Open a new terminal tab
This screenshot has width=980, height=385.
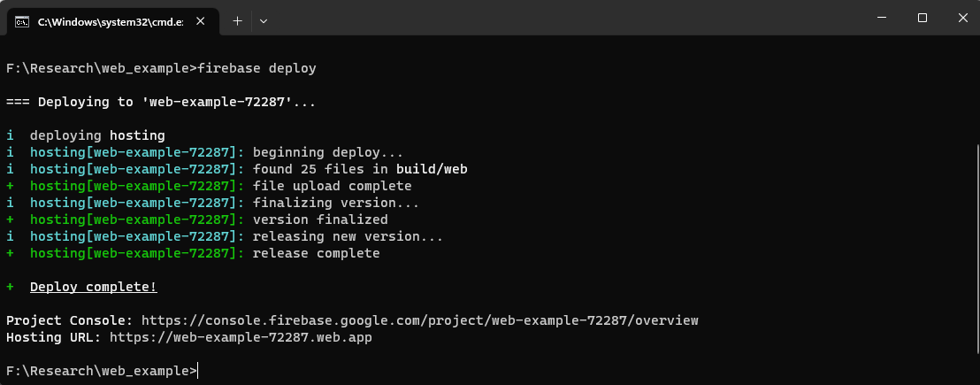coord(237,19)
